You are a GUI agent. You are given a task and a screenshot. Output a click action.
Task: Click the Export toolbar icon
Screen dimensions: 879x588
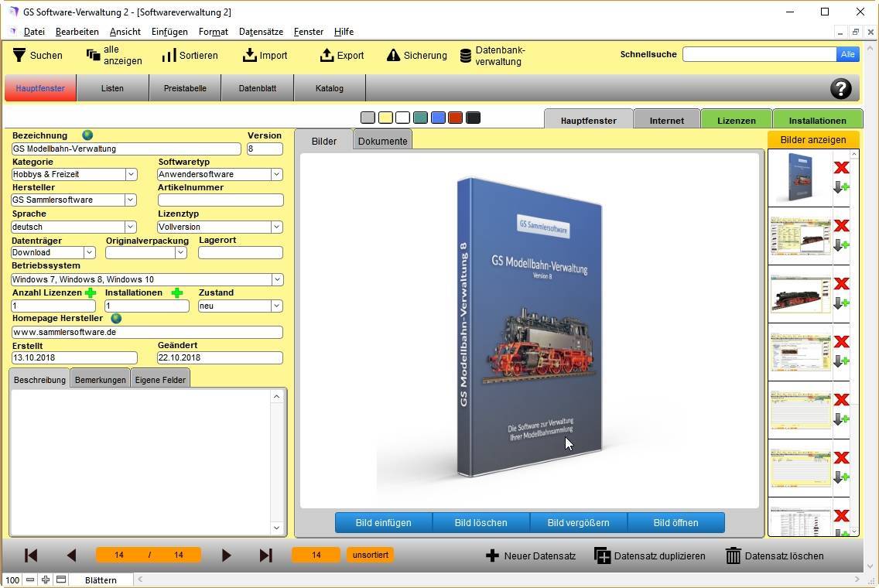click(x=327, y=55)
